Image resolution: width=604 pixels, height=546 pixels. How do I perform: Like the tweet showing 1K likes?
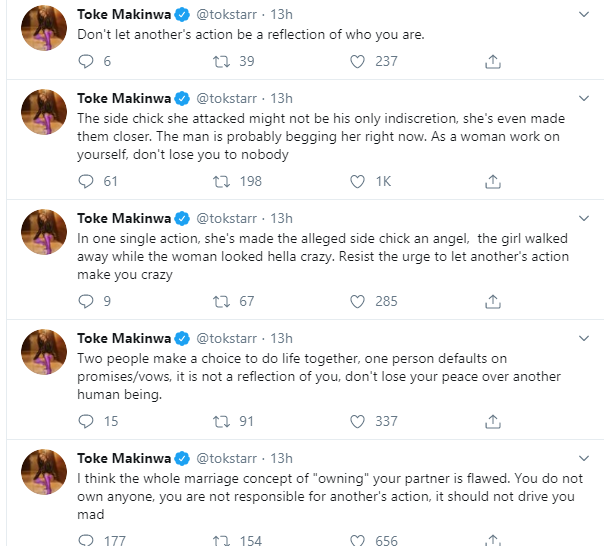click(357, 181)
